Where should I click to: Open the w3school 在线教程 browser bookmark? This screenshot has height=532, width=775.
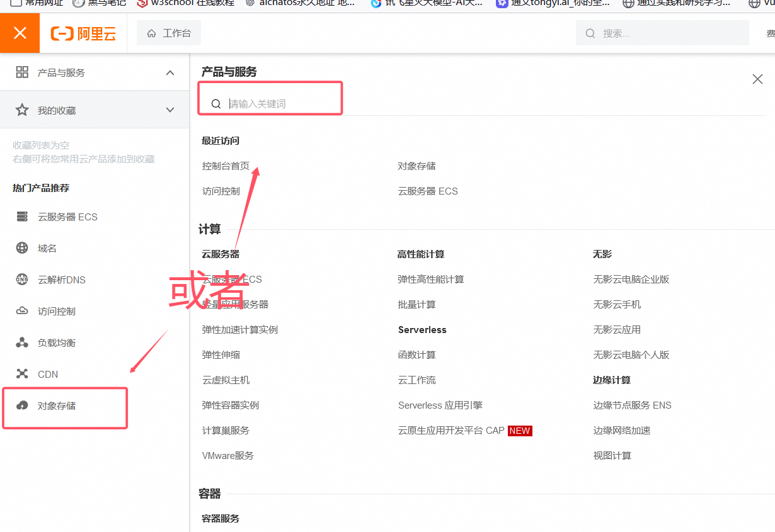coord(185,3)
